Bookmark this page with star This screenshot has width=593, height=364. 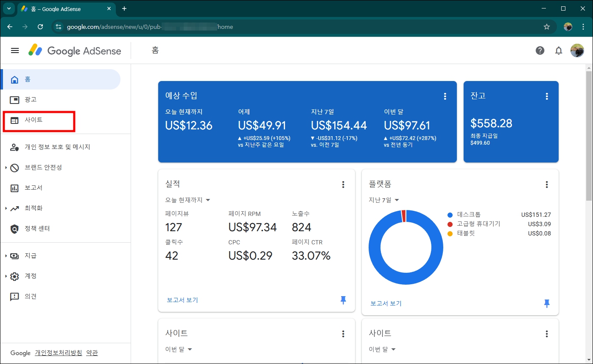coord(547,27)
